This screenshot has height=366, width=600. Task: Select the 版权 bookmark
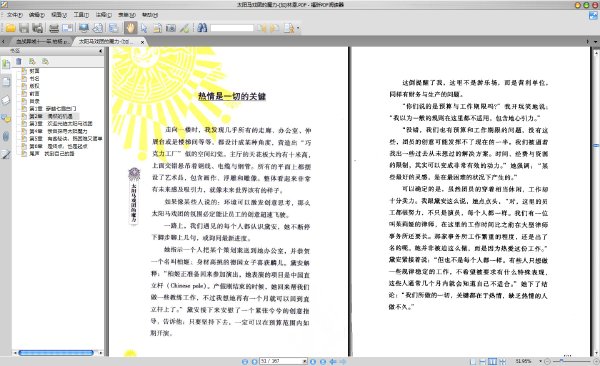pyautogui.click(x=34, y=86)
